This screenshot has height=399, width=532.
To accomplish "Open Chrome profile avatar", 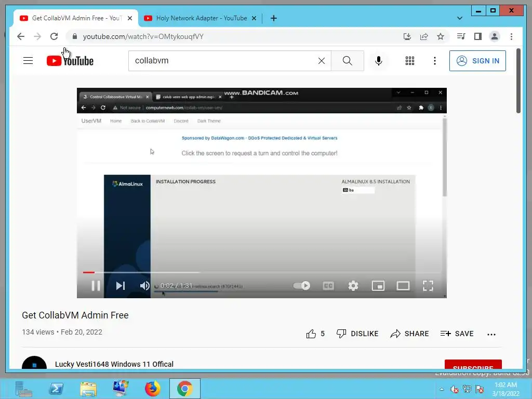I will [495, 36].
